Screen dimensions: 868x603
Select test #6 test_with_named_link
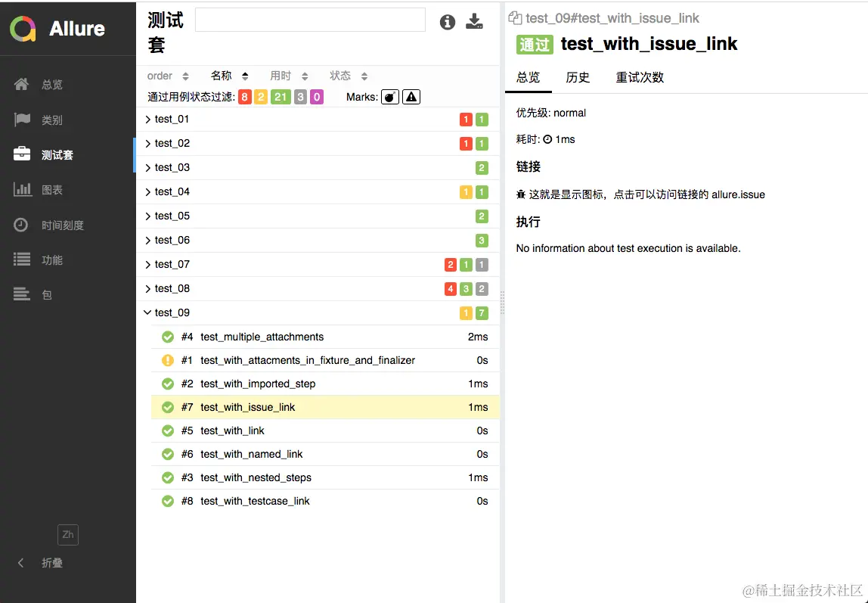point(325,454)
